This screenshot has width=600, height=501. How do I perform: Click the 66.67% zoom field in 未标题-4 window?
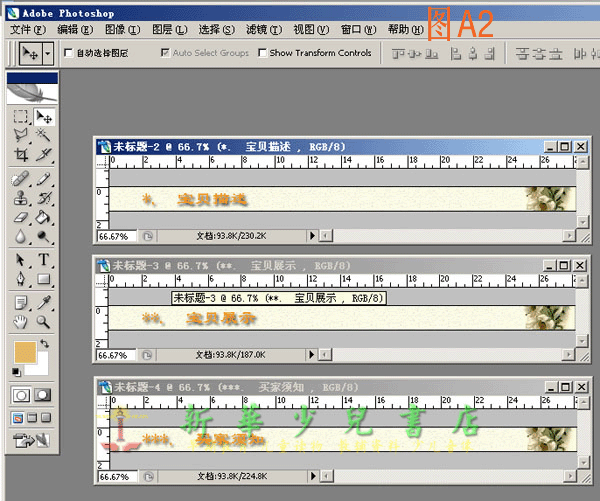coord(117,477)
